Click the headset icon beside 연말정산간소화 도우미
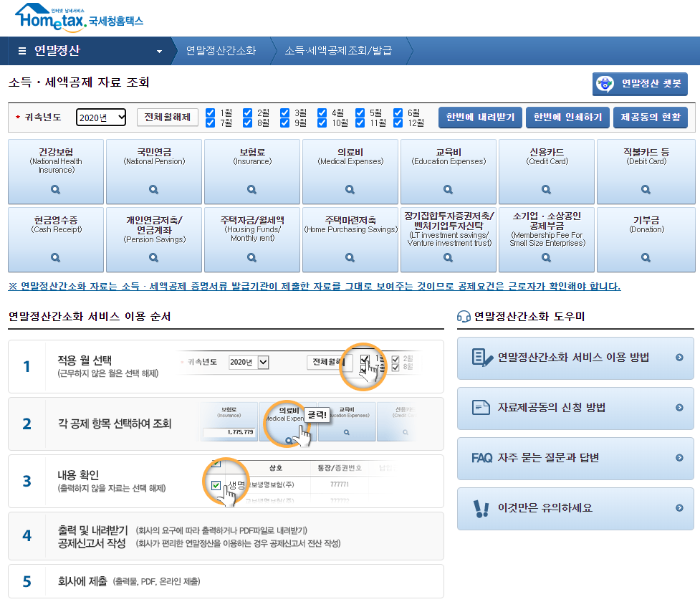This screenshot has width=700, height=607. point(464,317)
